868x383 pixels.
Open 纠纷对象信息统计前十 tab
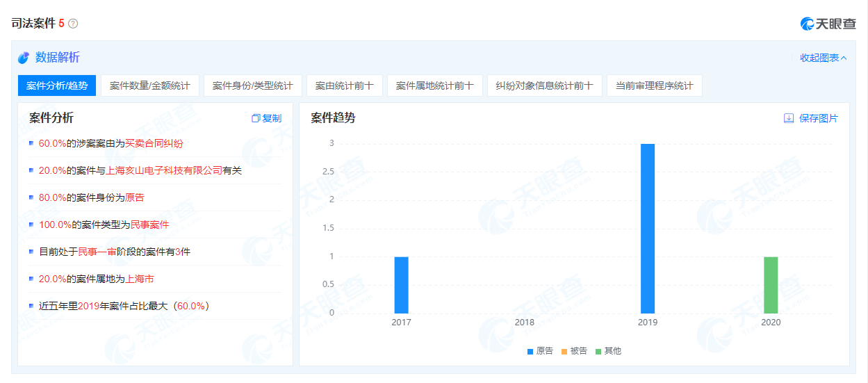(544, 85)
